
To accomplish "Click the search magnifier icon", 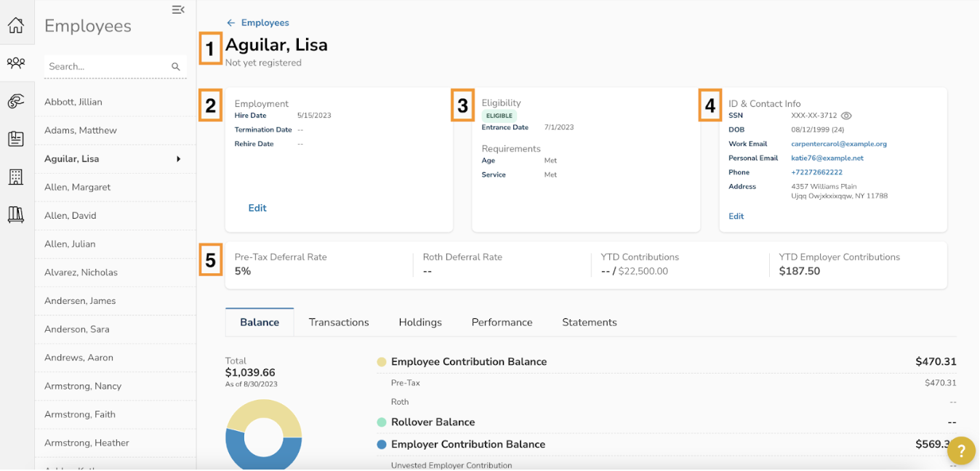I will coord(175,67).
